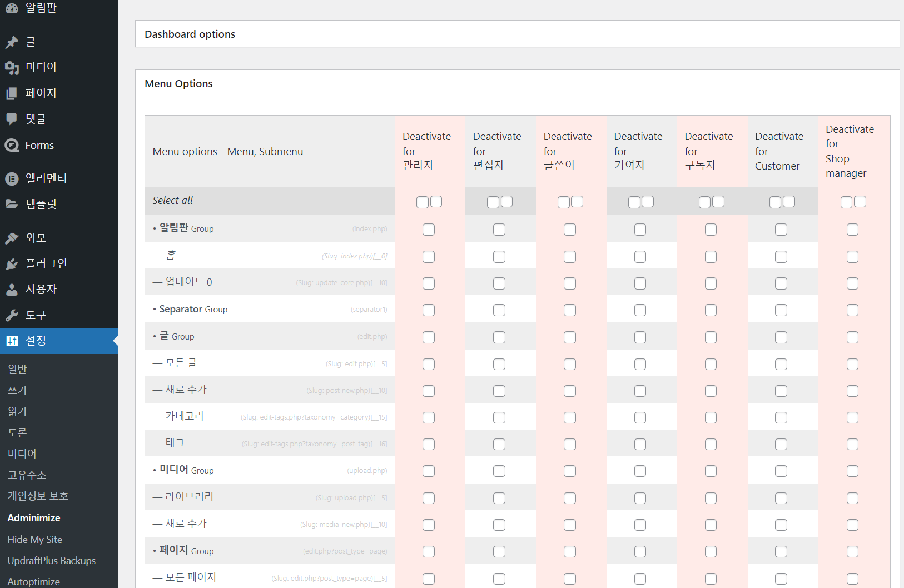Deactivate 글 Group for 구독자
Viewport: 904px width, 588px height.
click(x=711, y=337)
